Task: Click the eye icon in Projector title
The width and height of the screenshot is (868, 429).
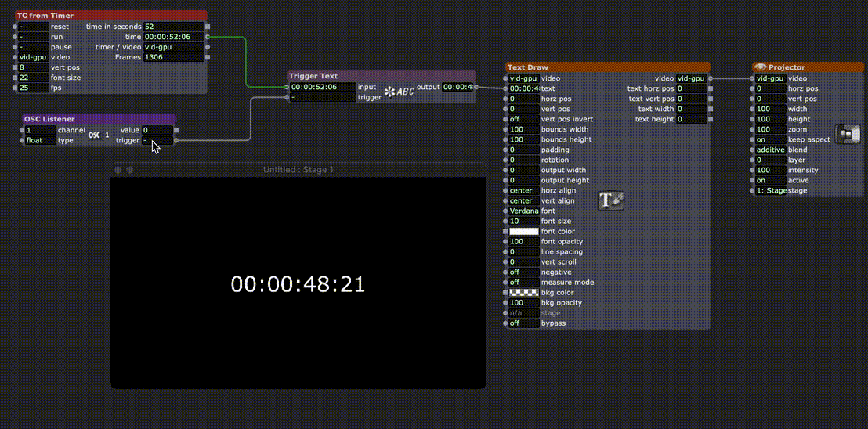Action: [x=759, y=67]
